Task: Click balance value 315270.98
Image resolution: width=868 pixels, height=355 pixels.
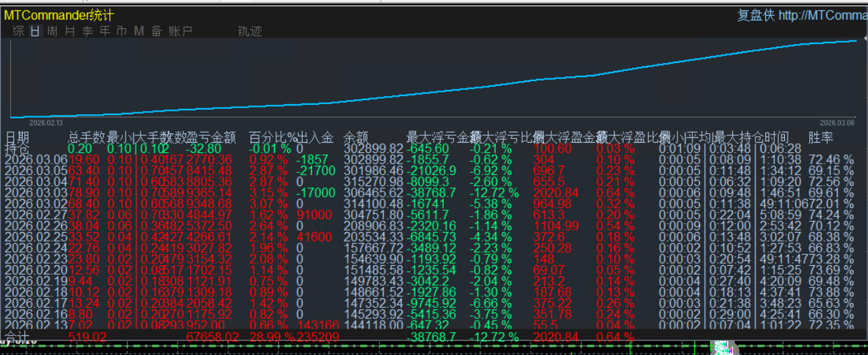Action: 373,181
